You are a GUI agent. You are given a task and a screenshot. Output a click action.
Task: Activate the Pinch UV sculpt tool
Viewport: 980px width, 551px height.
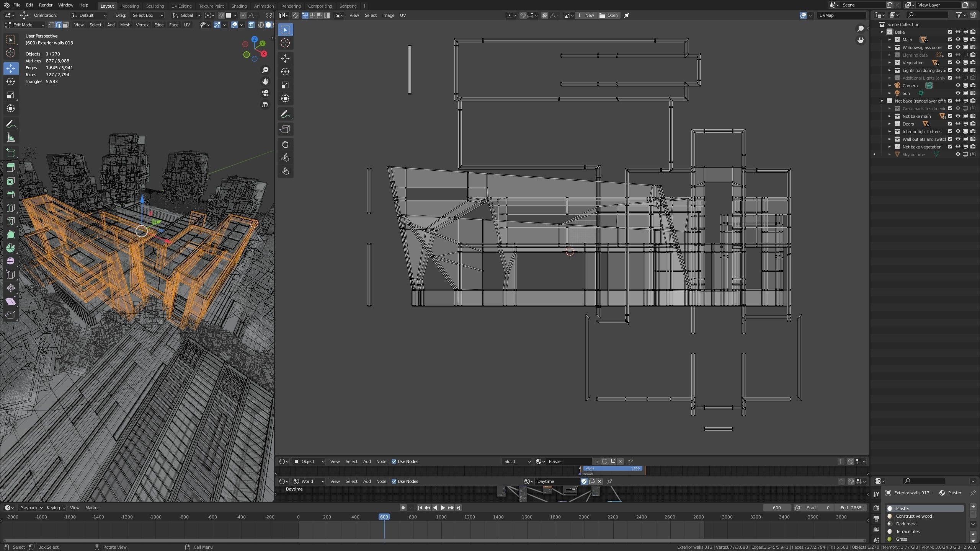285,171
